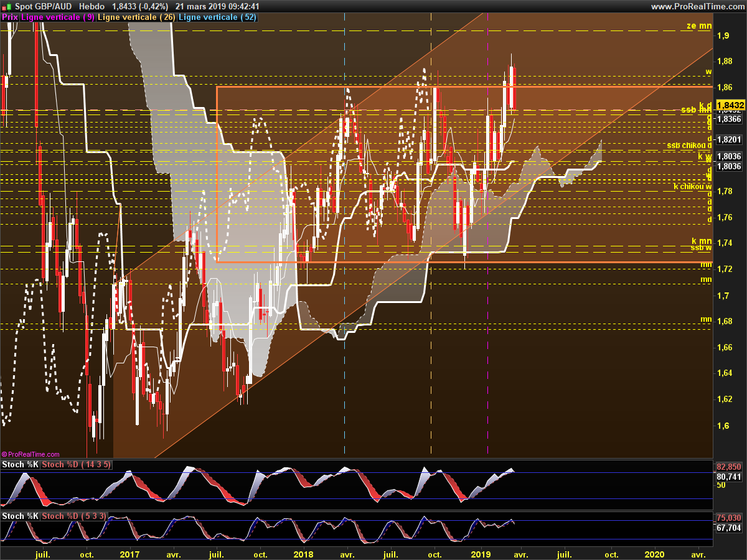Open the Stoch %K label in the 14 3 5 panel

point(21,465)
